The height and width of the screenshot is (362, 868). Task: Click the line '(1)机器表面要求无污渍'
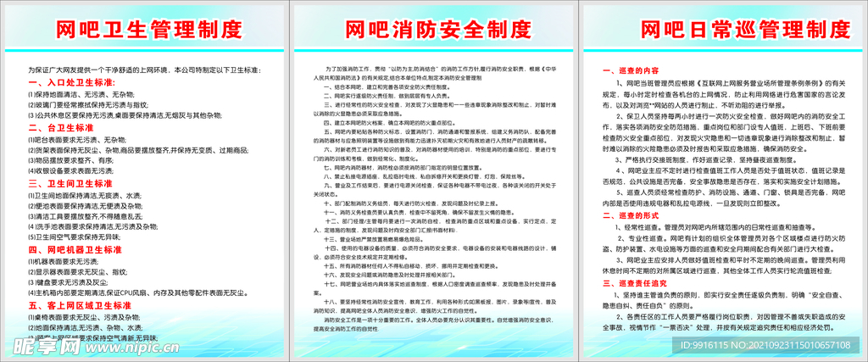point(64,261)
